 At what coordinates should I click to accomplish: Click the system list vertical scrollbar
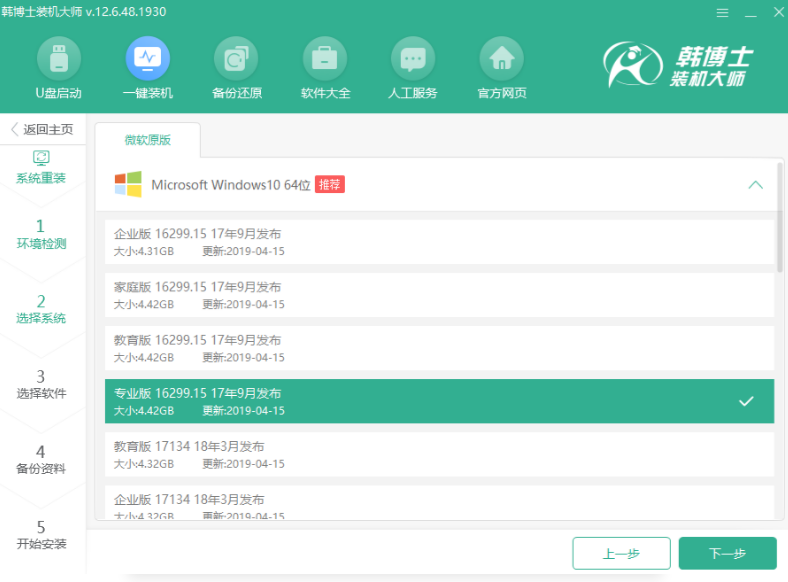point(780,217)
